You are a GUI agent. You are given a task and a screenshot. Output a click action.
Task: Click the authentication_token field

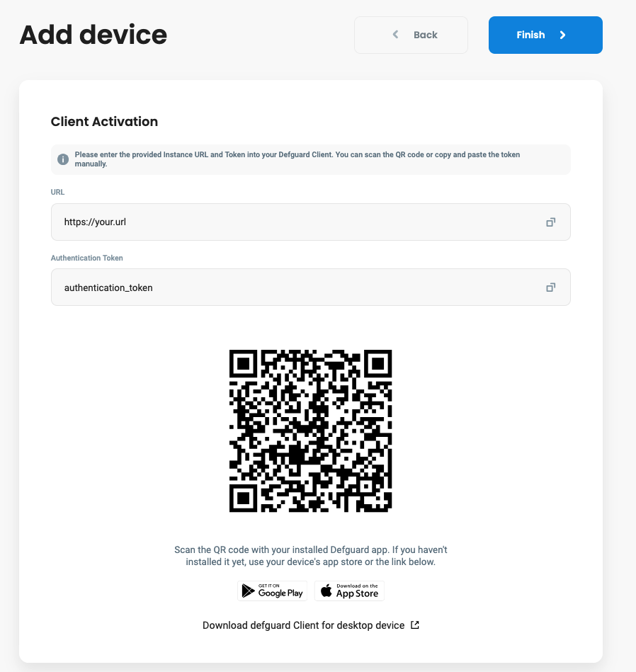[311, 287]
